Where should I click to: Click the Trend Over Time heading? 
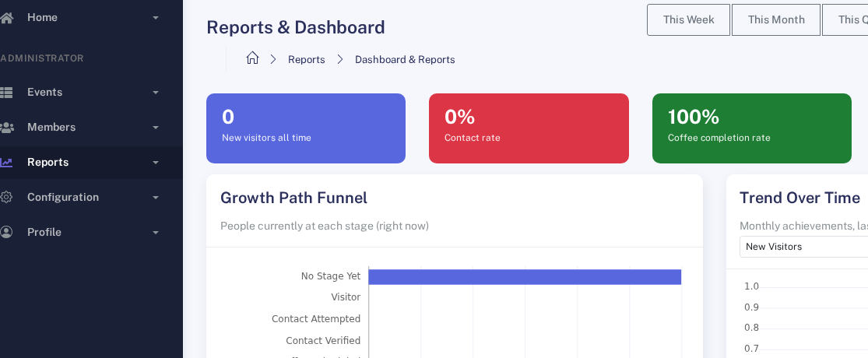pyautogui.click(x=800, y=198)
